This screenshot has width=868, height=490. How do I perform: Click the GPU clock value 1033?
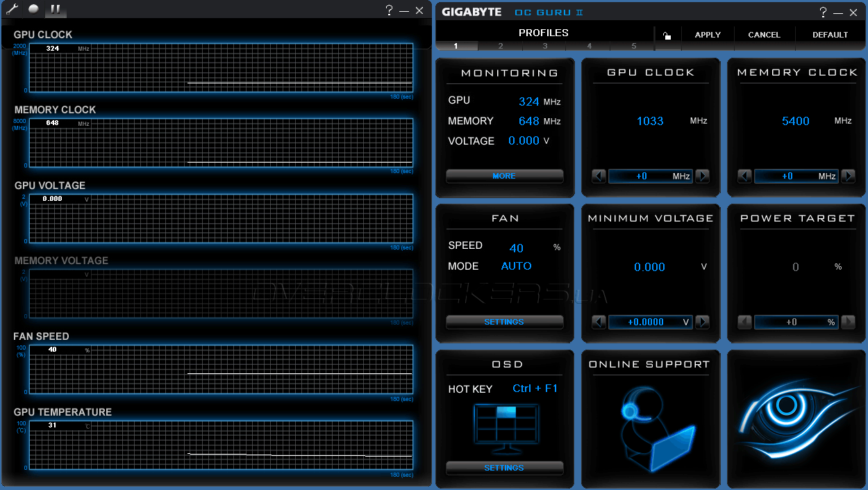[650, 121]
